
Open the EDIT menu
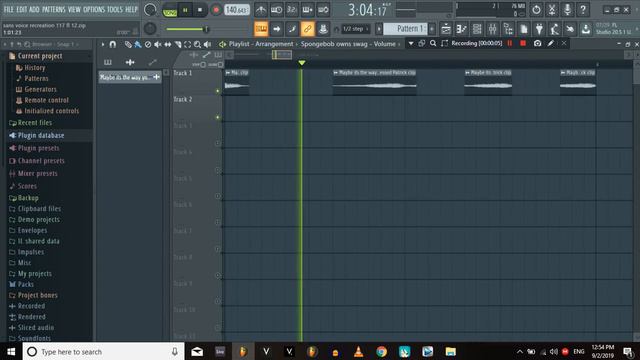click(22, 9)
